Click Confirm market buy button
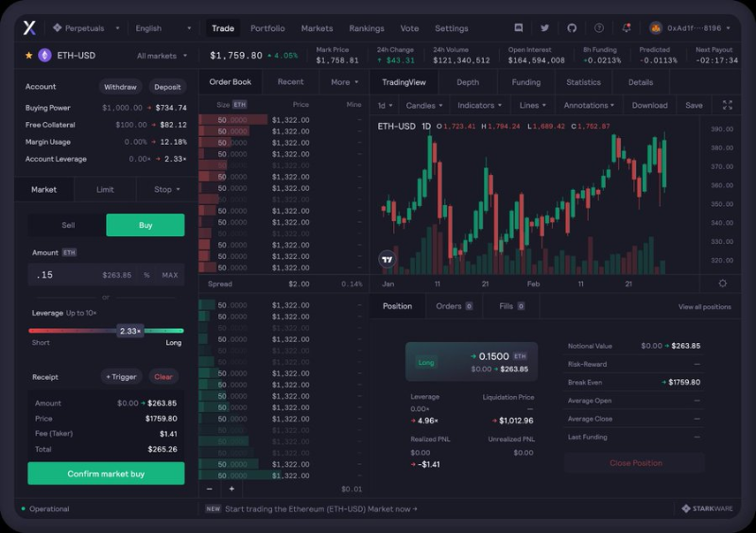Image resolution: width=756 pixels, height=533 pixels. (x=106, y=473)
